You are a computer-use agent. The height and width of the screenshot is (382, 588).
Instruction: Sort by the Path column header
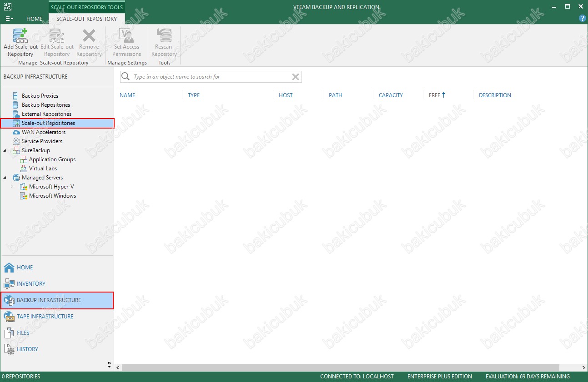pos(336,95)
